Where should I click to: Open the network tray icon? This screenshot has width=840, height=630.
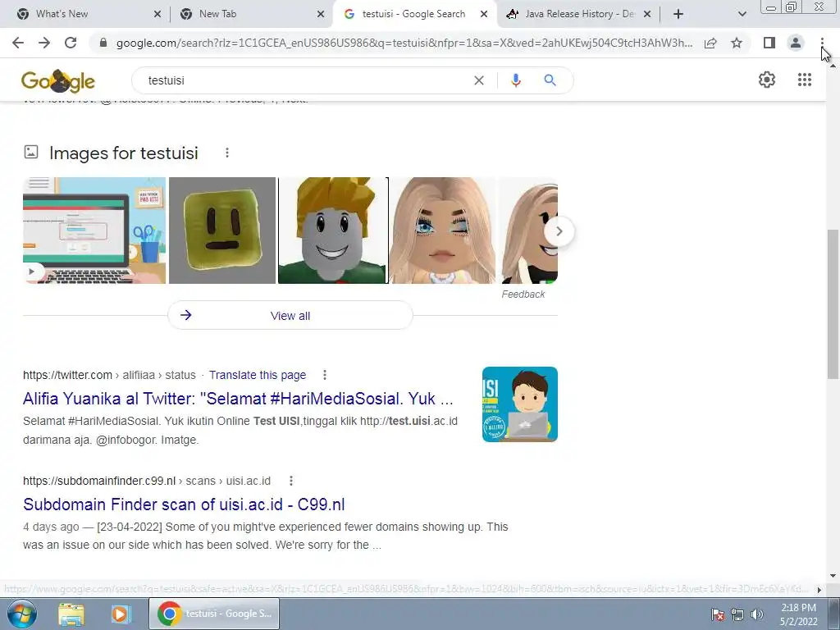click(x=737, y=614)
